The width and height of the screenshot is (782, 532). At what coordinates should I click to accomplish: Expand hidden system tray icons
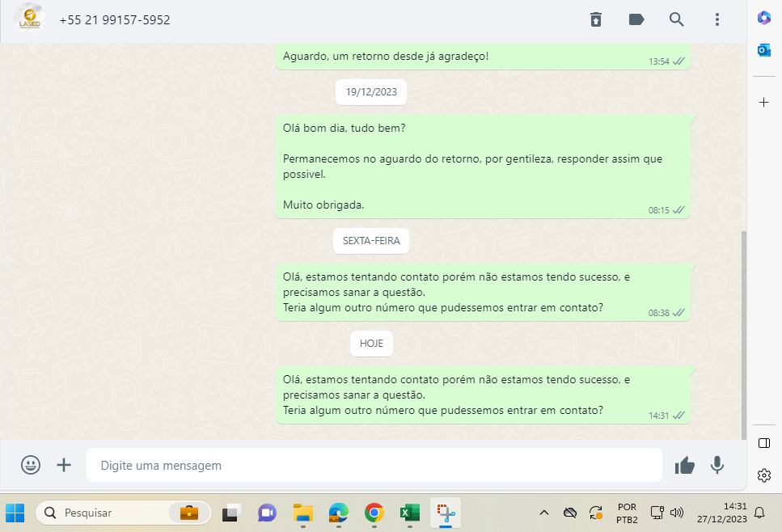[x=544, y=513]
